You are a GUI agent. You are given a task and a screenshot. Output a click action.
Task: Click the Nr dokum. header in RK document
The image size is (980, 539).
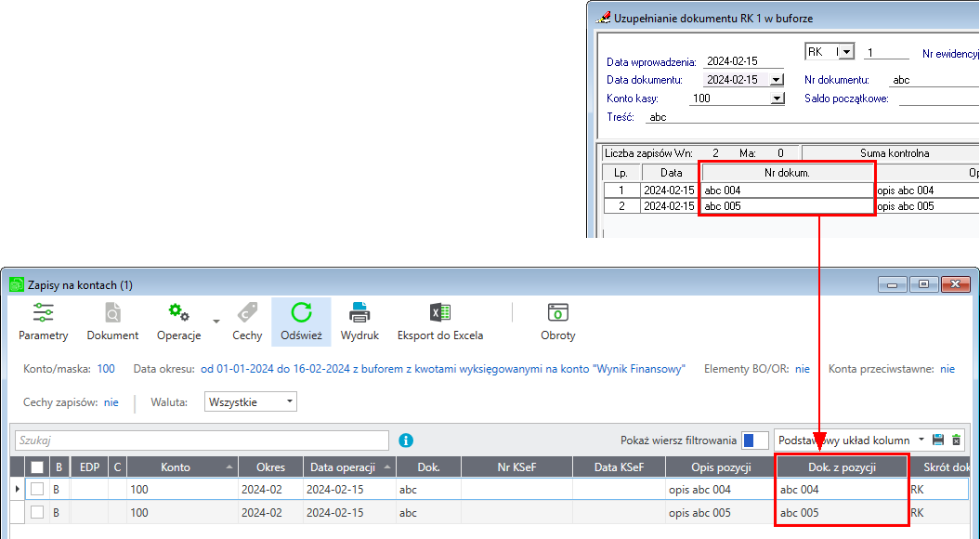pos(787,173)
